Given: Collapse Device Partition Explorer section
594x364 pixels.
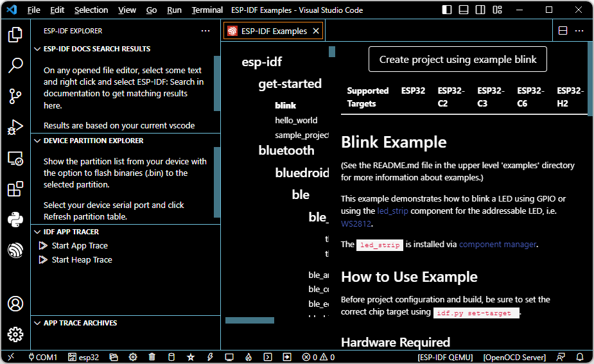Looking at the screenshot, I should click(x=37, y=141).
